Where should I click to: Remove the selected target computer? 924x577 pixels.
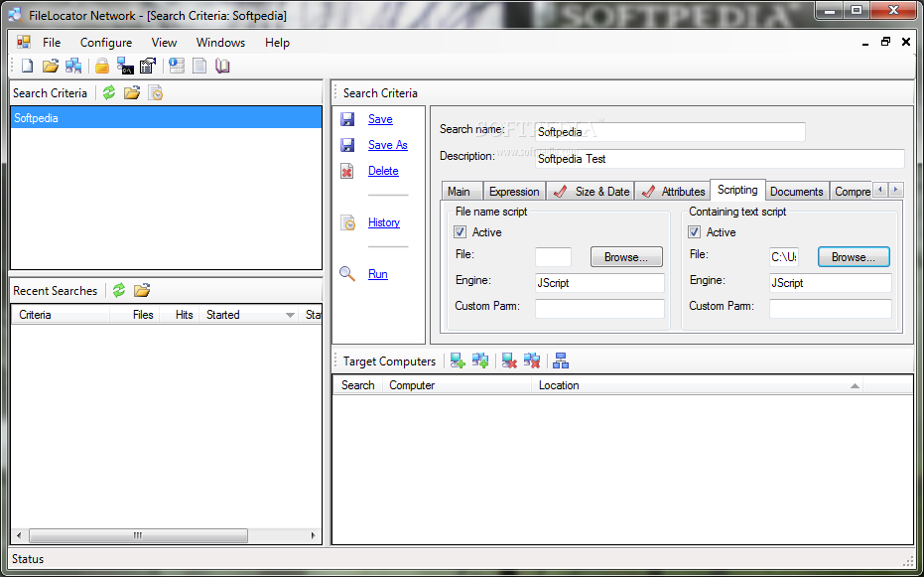[x=509, y=361]
